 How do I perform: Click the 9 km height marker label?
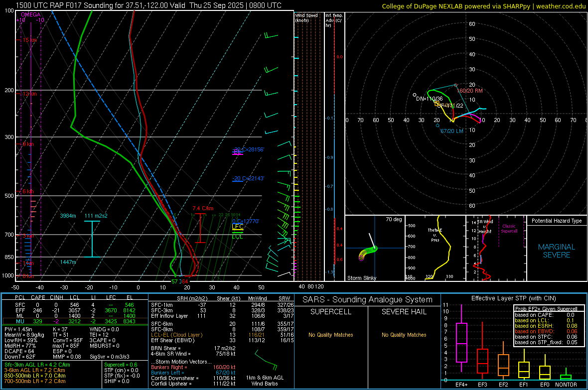pos(28,144)
